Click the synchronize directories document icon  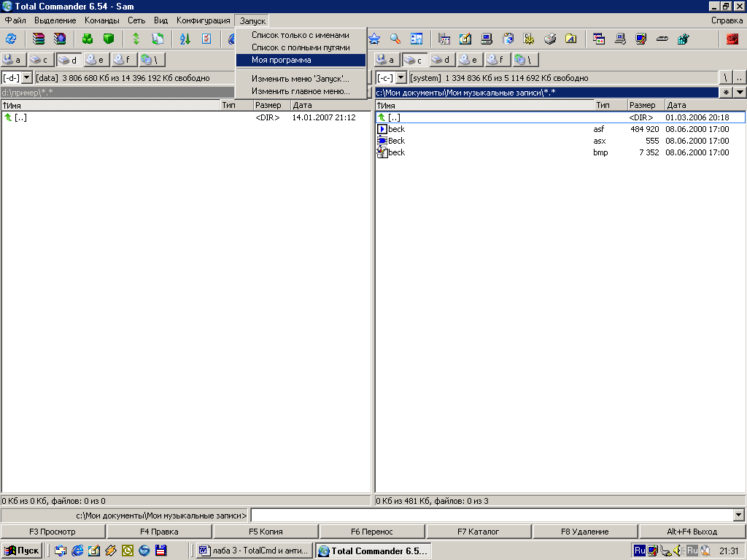tap(158, 39)
